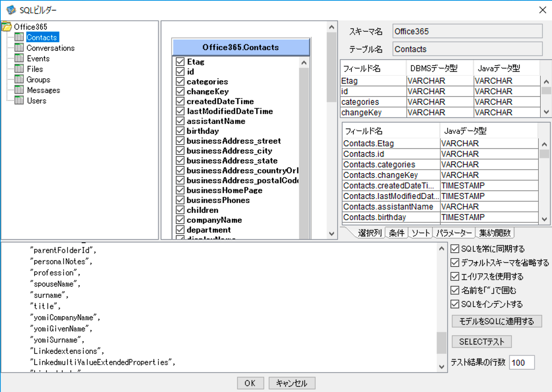
Task: Switch to the 選択列 tab
Action: [370, 233]
